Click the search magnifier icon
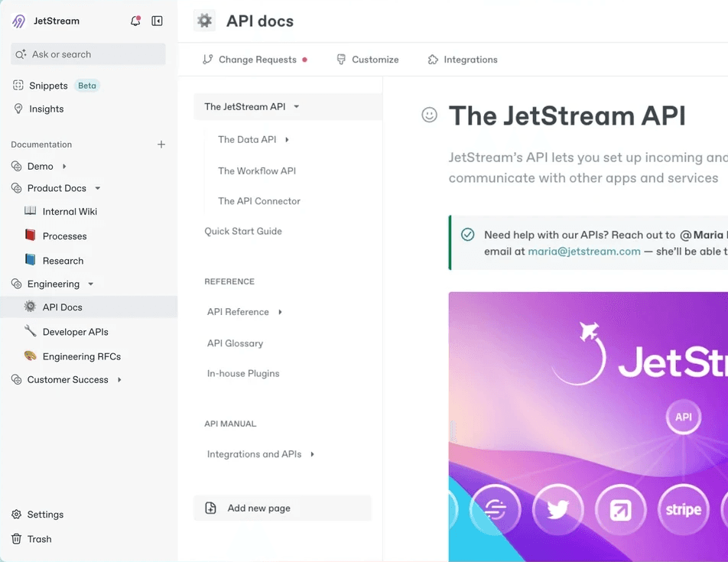 click(x=21, y=54)
